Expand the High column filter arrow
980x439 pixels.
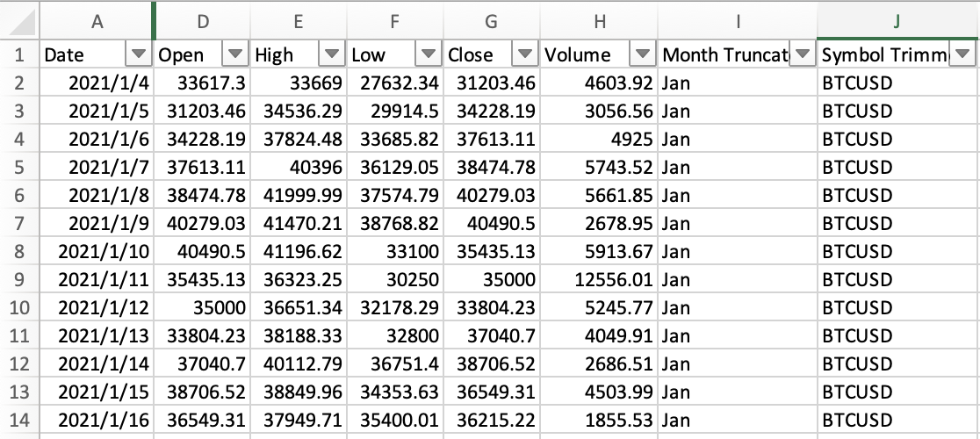click(x=331, y=54)
